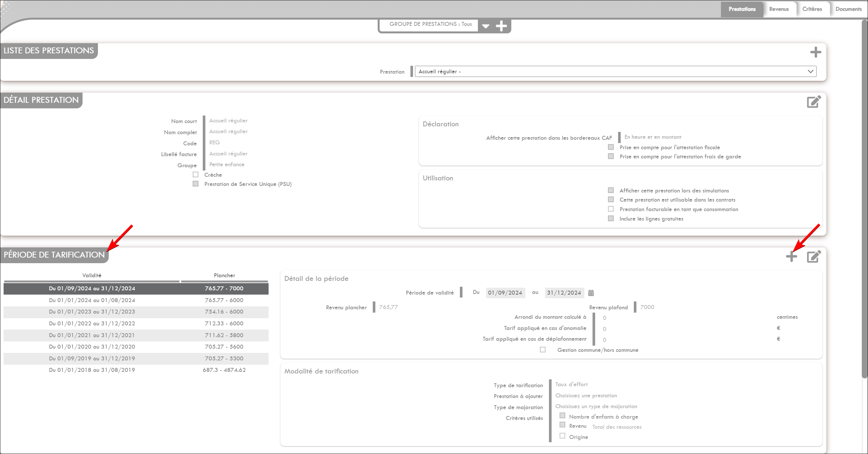Viewport: 868px width, 454px height.
Task: Click the Libellé facture field
Action: (x=228, y=154)
